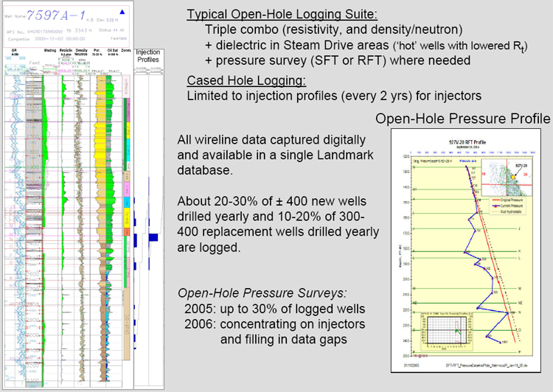Click the 01/19/2005 date in chart footer

(411, 365)
